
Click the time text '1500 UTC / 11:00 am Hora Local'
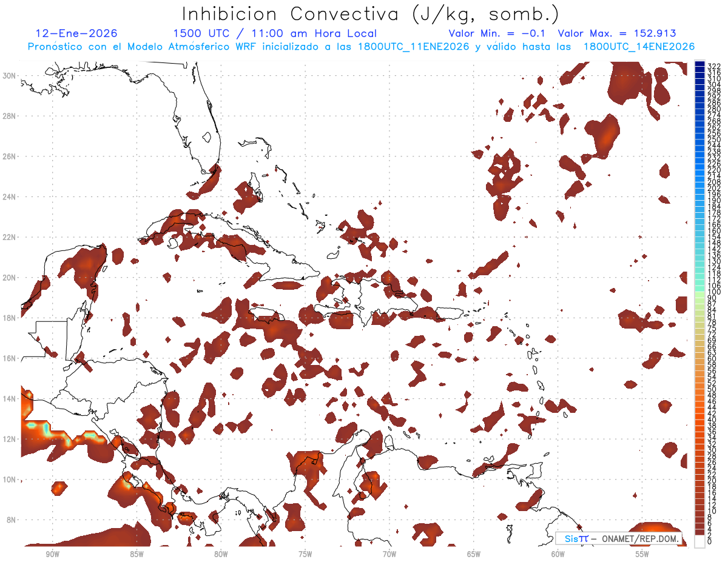(275, 33)
